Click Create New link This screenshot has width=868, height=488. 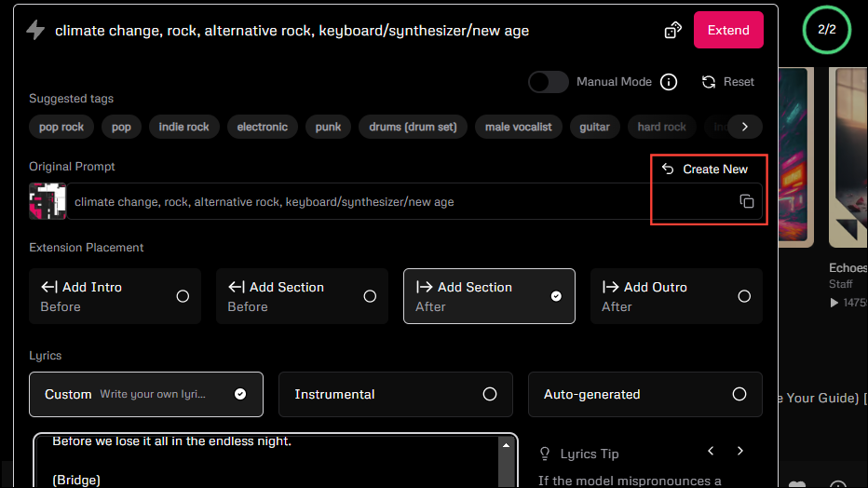click(705, 169)
